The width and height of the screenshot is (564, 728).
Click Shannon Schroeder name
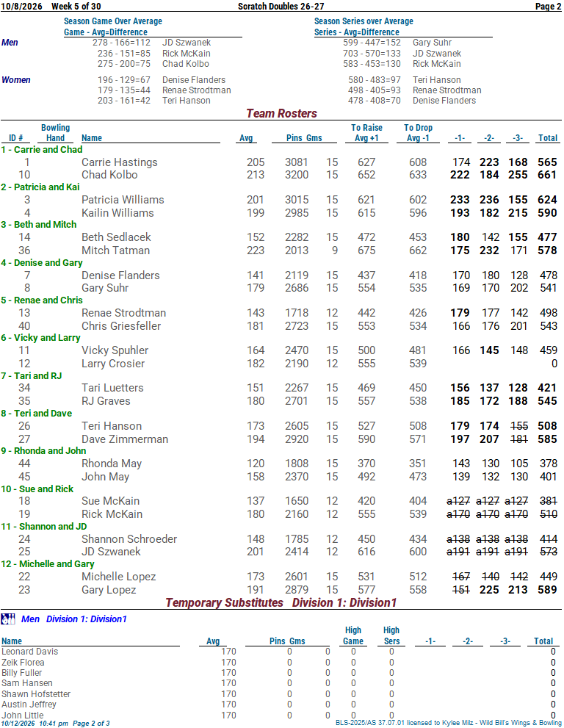[x=129, y=539]
